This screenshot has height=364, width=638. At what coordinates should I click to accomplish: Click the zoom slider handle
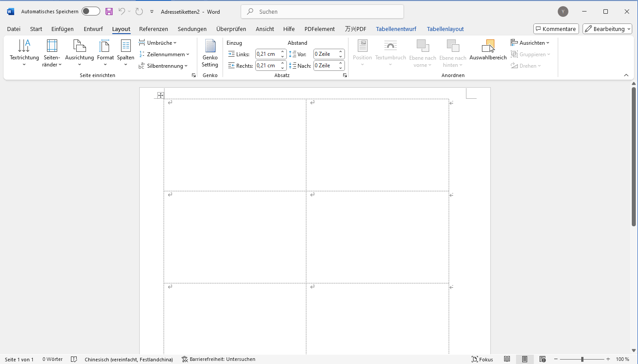[582, 359]
